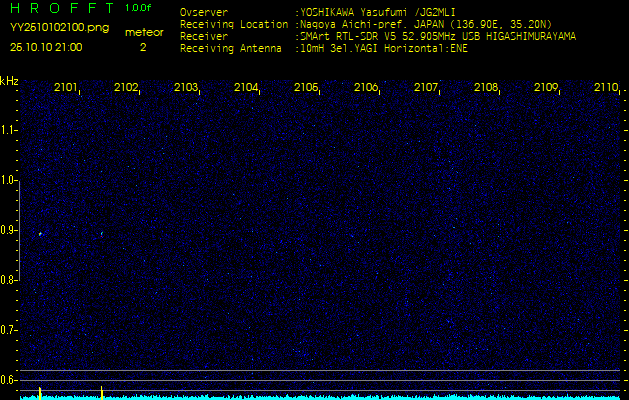Select the 2102 time axis label

click(126, 88)
